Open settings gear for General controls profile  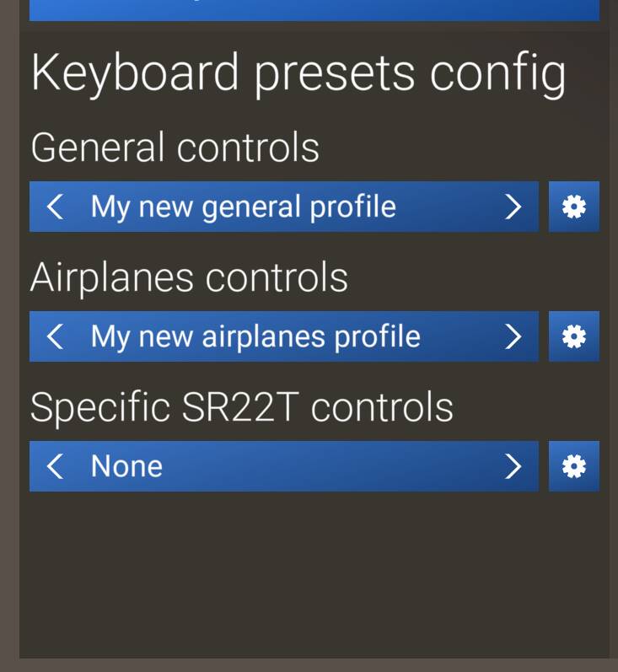point(574,207)
